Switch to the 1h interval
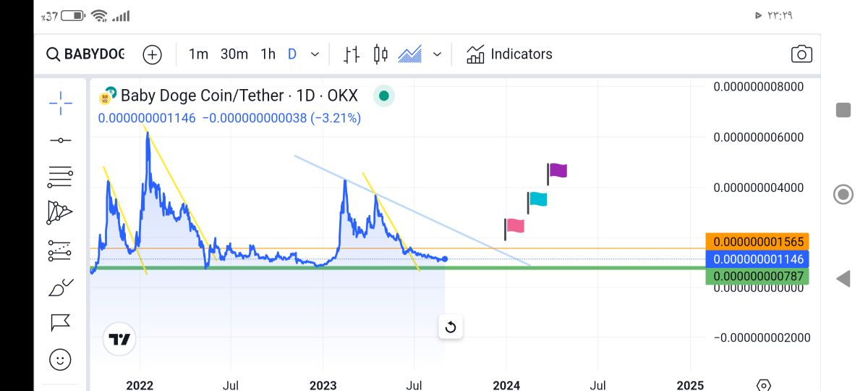Screen dimensions: 868x391 pyautogui.click(x=268, y=54)
